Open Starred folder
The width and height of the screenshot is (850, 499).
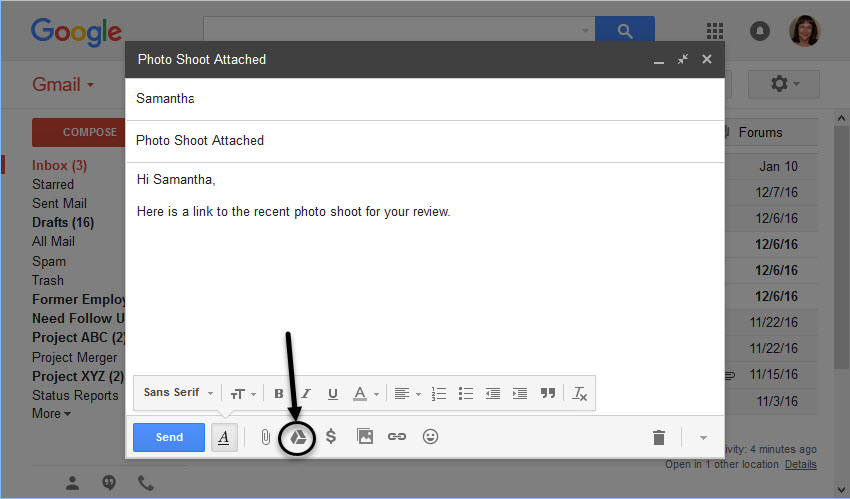coord(53,184)
